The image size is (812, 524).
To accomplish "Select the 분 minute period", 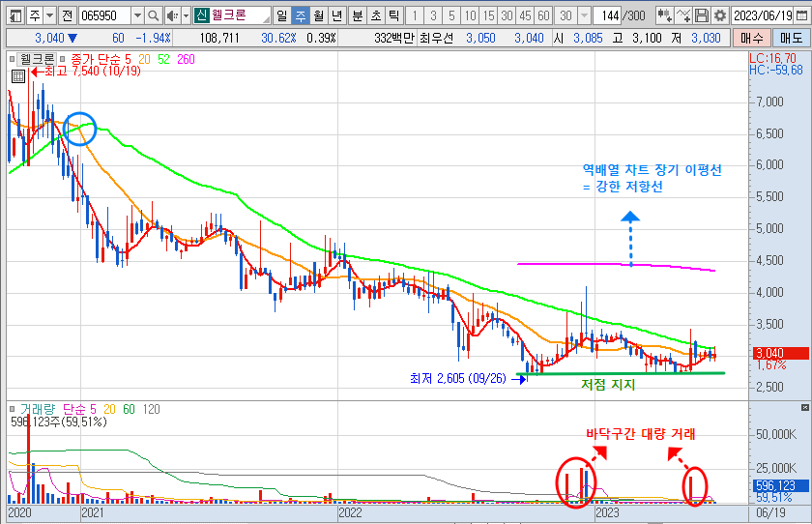I will 358,15.
